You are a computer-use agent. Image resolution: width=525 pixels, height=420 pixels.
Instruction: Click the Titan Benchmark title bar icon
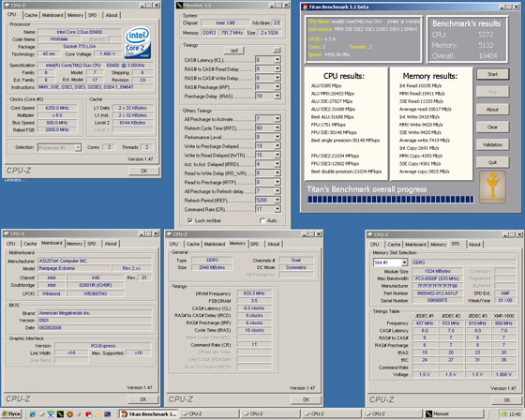305,7
